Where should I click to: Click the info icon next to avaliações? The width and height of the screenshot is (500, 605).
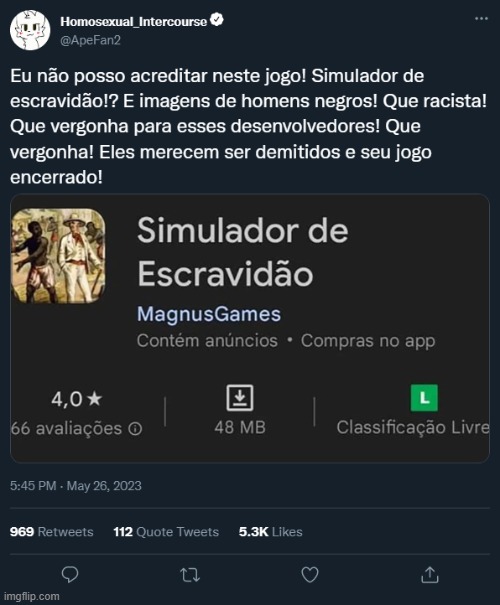coord(135,428)
